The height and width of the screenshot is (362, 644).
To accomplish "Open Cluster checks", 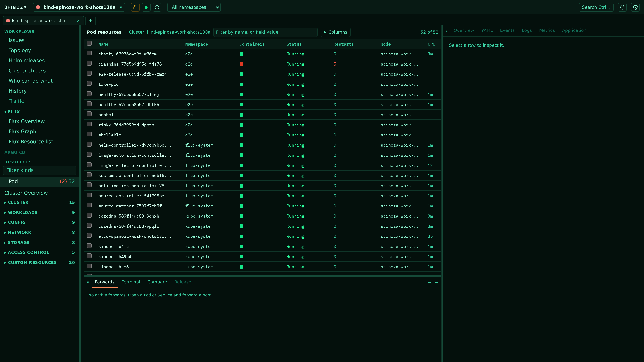I will click(27, 71).
